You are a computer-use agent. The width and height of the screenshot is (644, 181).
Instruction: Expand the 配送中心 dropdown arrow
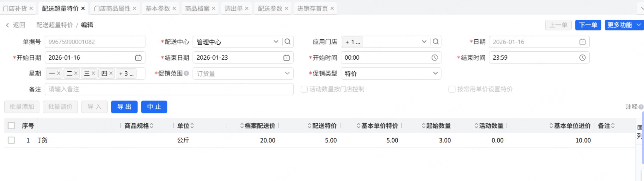(x=276, y=42)
